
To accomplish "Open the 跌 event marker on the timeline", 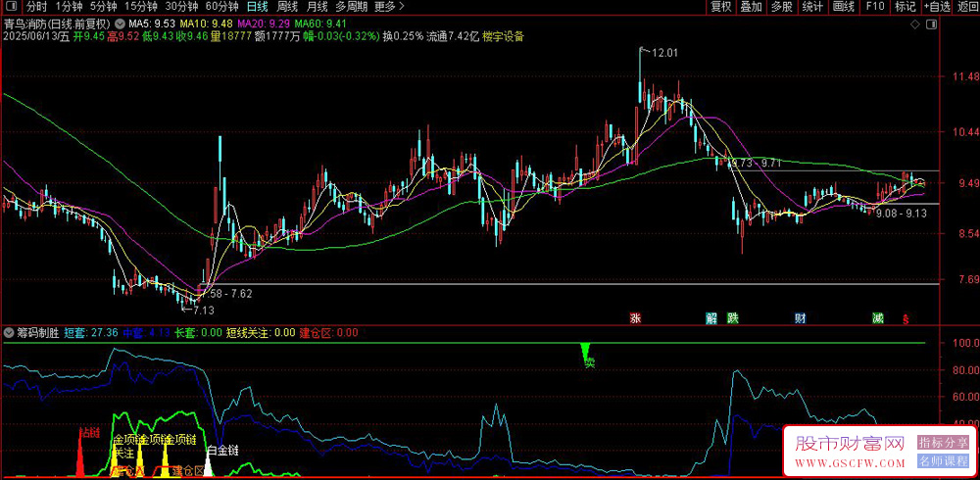I will pyautogui.click(x=732, y=318).
